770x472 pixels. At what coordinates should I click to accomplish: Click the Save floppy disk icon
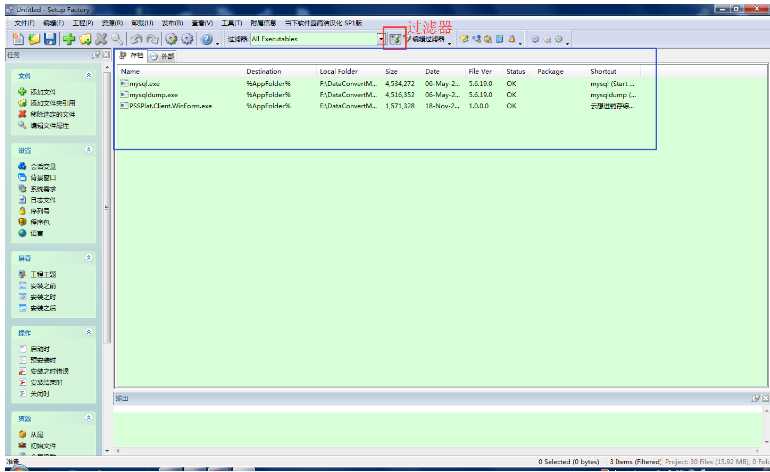click(x=50, y=39)
